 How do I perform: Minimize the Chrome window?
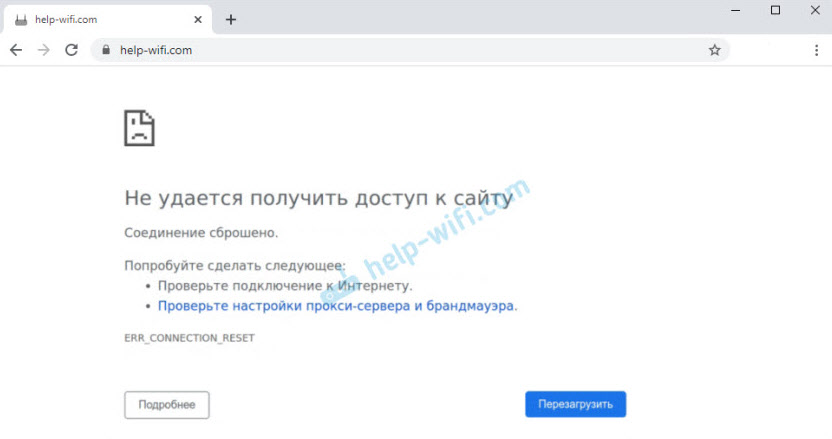click(x=735, y=11)
